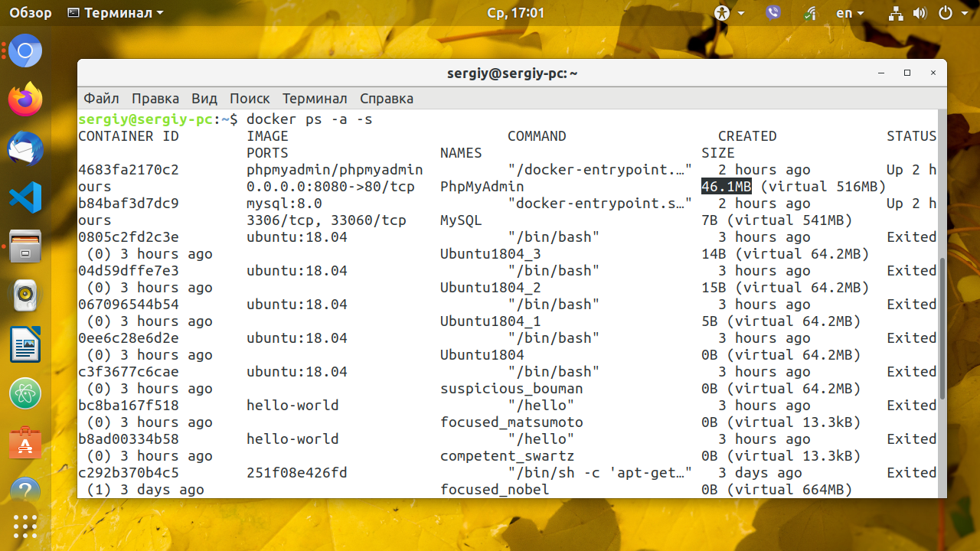Open LibreOffice Writer from the dock

tap(25, 344)
